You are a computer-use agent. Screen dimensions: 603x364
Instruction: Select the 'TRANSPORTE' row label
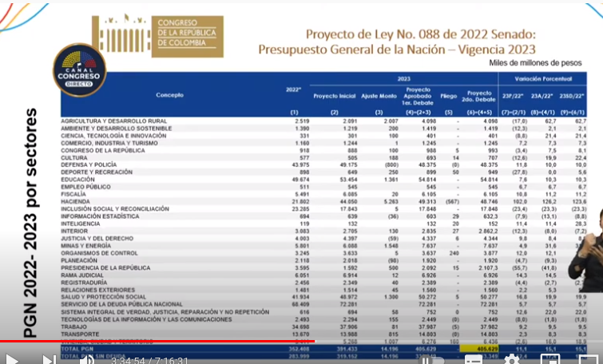point(80,334)
